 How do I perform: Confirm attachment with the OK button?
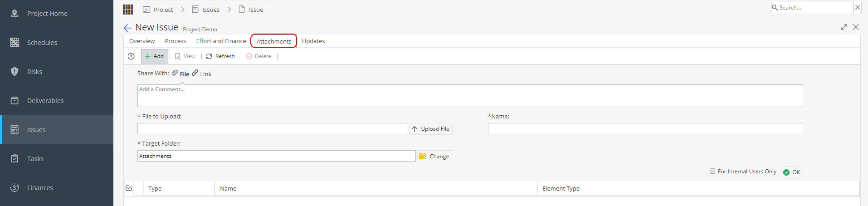(x=792, y=172)
